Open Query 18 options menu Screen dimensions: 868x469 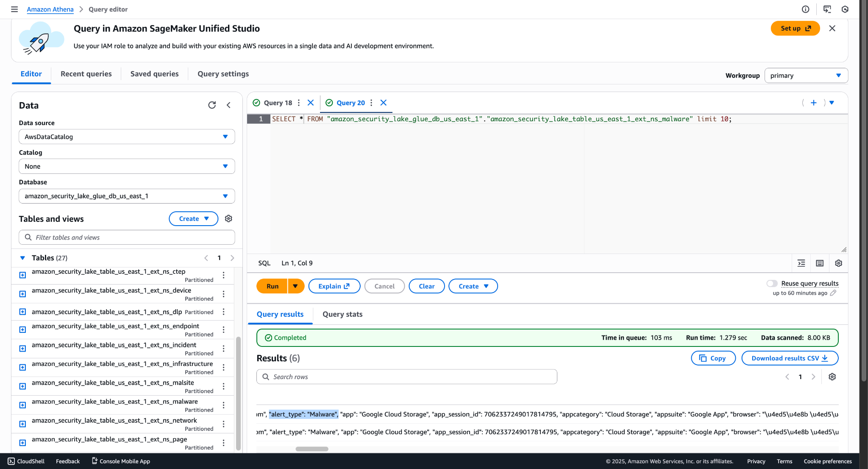click(x=299, y=103)
